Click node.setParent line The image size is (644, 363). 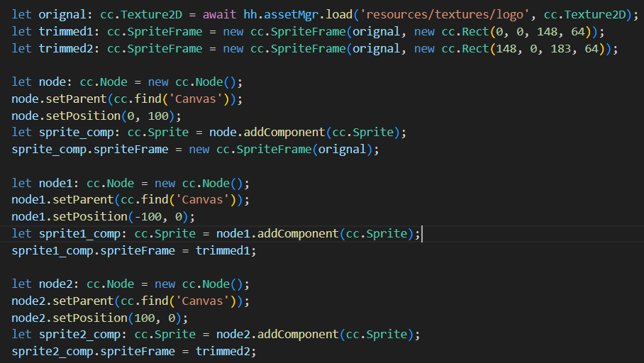coord(128,99)
